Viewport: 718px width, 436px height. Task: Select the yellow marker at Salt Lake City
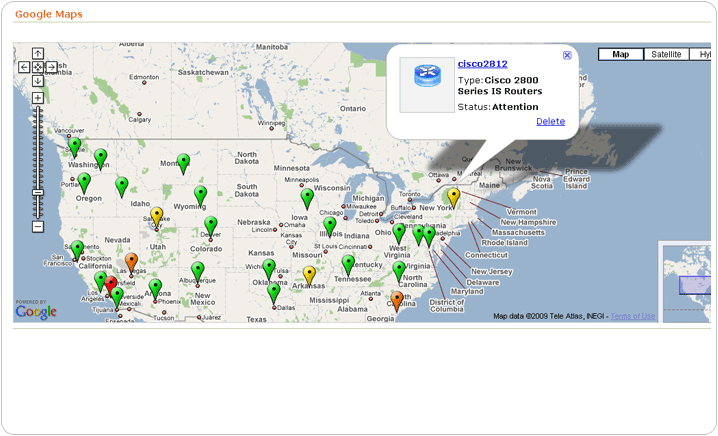[157, 218]
